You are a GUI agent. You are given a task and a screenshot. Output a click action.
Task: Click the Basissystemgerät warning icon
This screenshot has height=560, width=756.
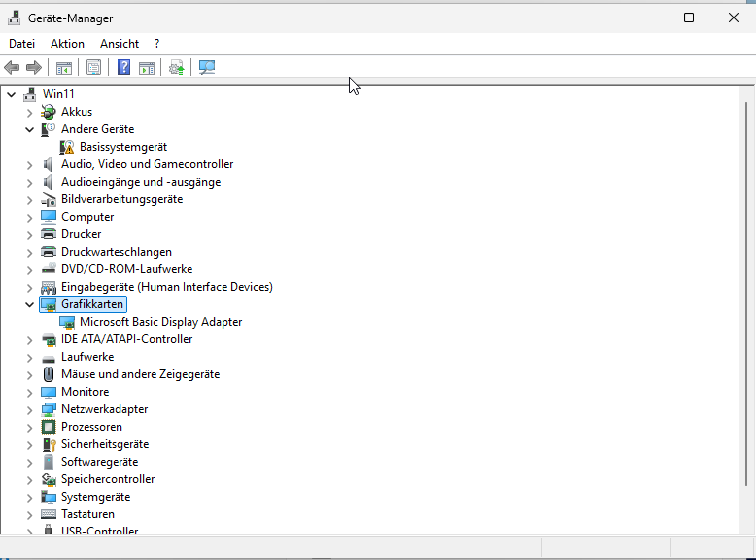pos(67,147)
